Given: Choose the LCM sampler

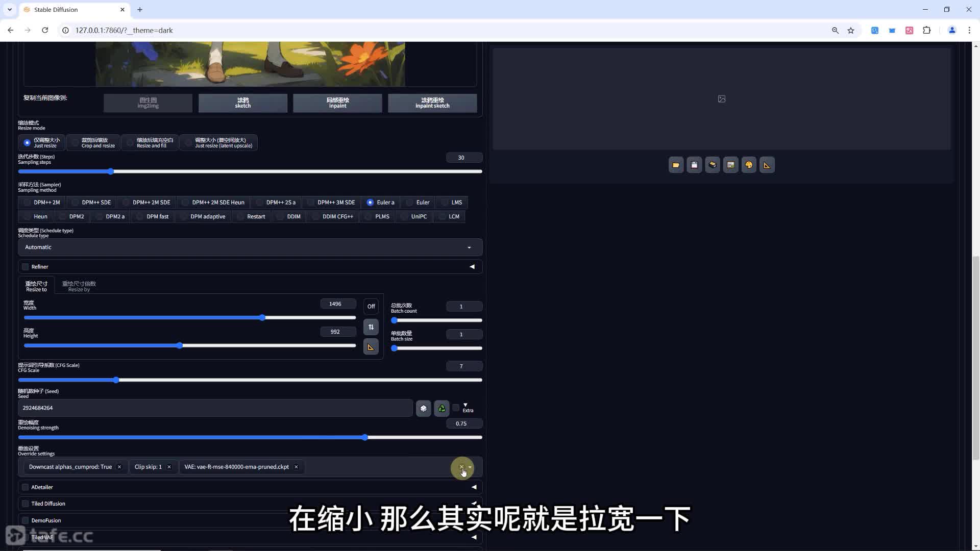Looking at the screenshot, I should (449, 217).
